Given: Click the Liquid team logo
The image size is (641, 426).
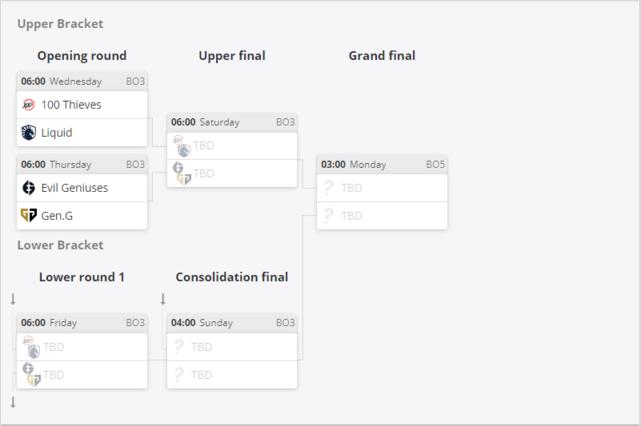Looking at the screenshot, I should [x=29, y=132].
